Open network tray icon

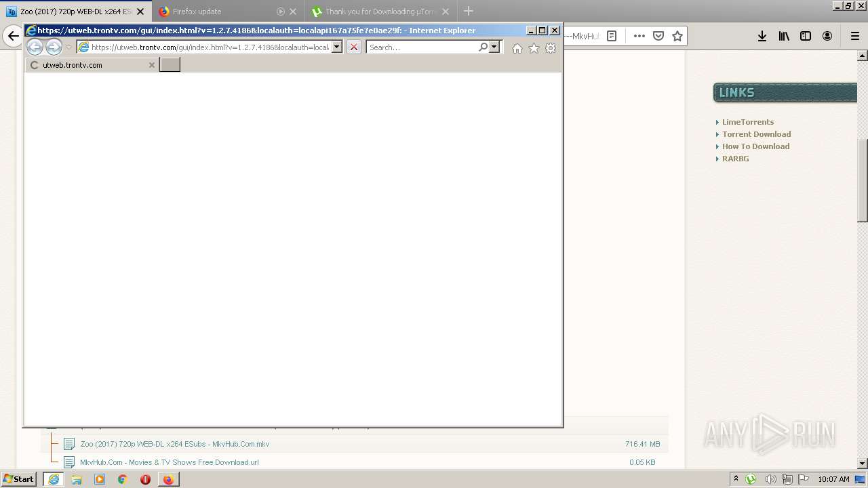tap(787, 479)
